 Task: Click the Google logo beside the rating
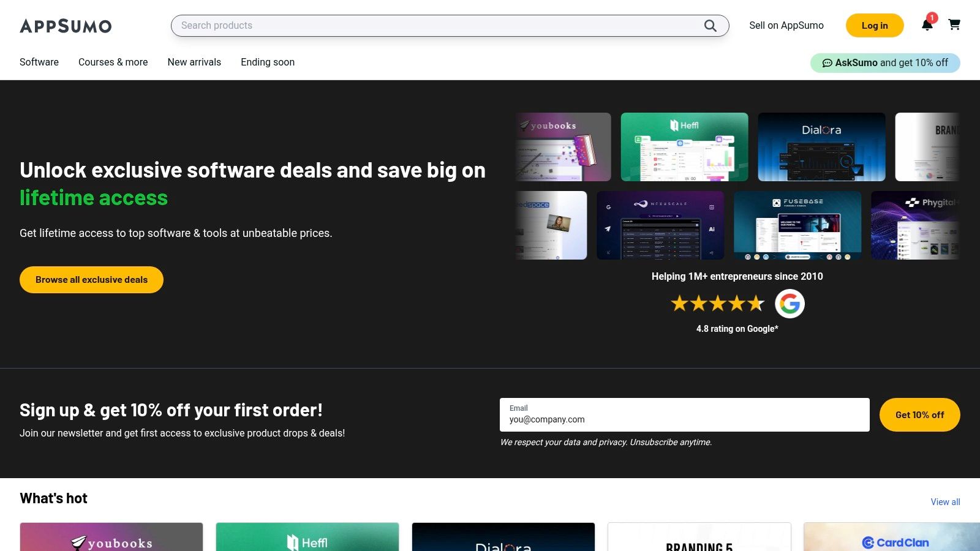coord(790,303)
